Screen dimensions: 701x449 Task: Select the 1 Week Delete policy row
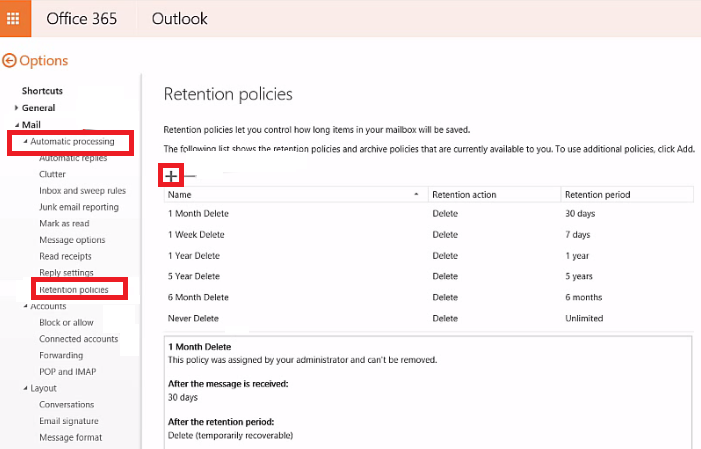(428, 235)
